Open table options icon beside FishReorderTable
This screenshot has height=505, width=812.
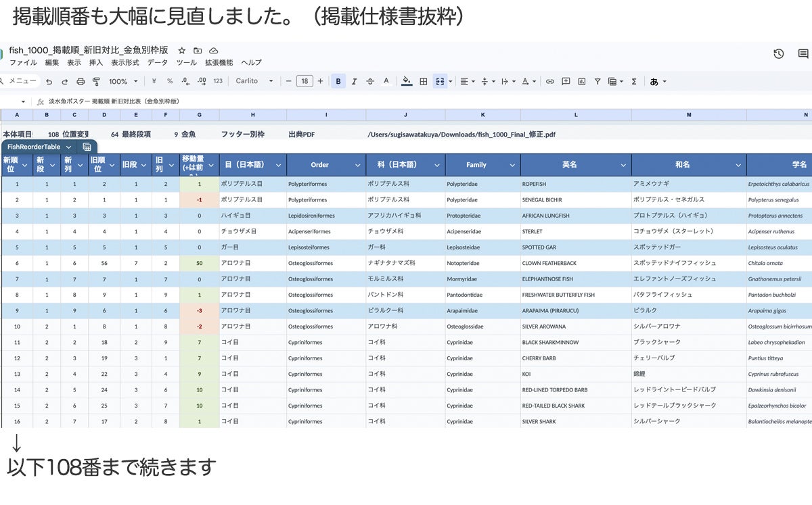(x=87, y=147)
